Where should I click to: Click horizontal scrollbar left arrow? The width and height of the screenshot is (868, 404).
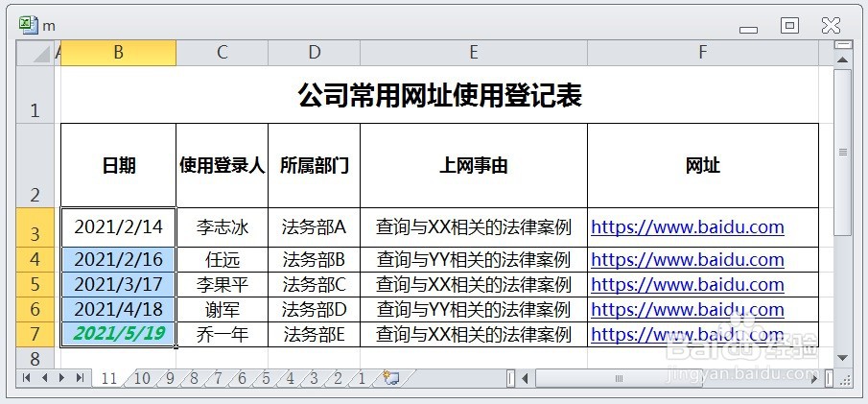click(525, 379)
